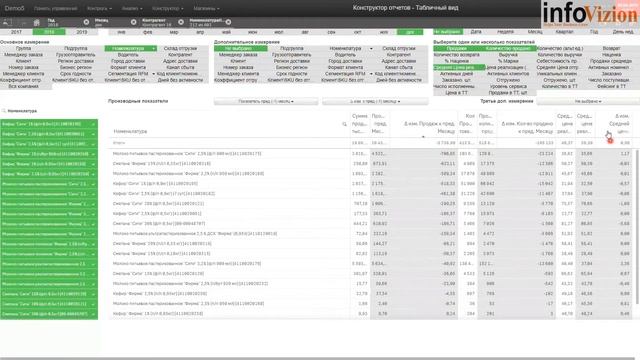Click last green Сметана "Сити" listbox item
The height and width of the screenshot is (360, 640).
coord(49,314)
